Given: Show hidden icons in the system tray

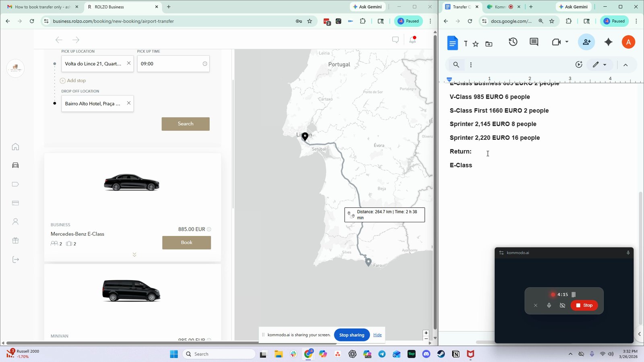Looking at the screenshot, I should tap(570, 354).
